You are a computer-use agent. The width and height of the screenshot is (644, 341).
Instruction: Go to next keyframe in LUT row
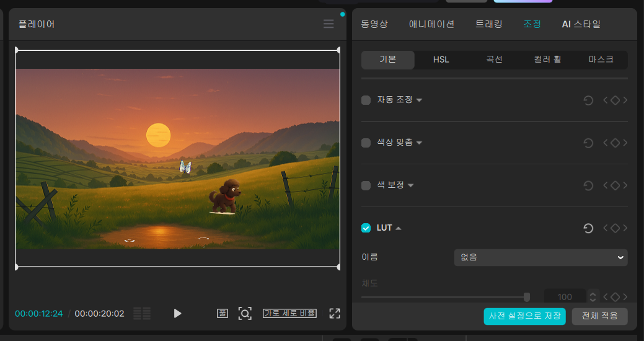(625, 228)
